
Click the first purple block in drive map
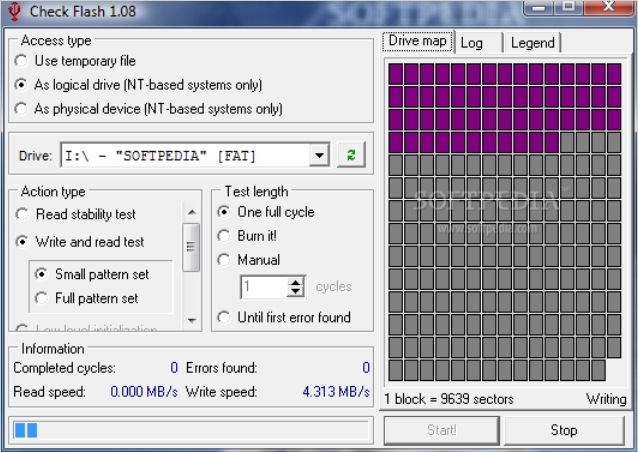[395, 74]
